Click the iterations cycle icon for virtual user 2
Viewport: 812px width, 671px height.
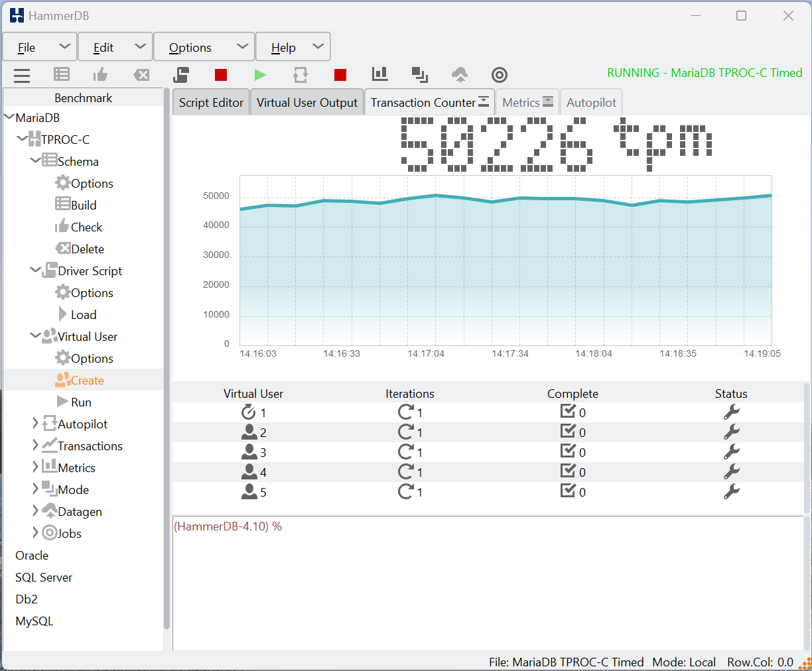(x=405, y=432)
